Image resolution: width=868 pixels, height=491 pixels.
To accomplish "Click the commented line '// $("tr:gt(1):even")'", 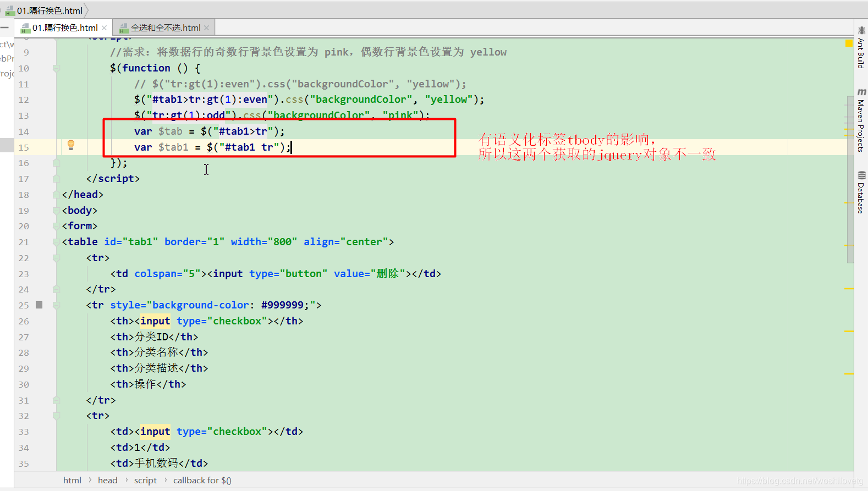I will pos(300,84).
